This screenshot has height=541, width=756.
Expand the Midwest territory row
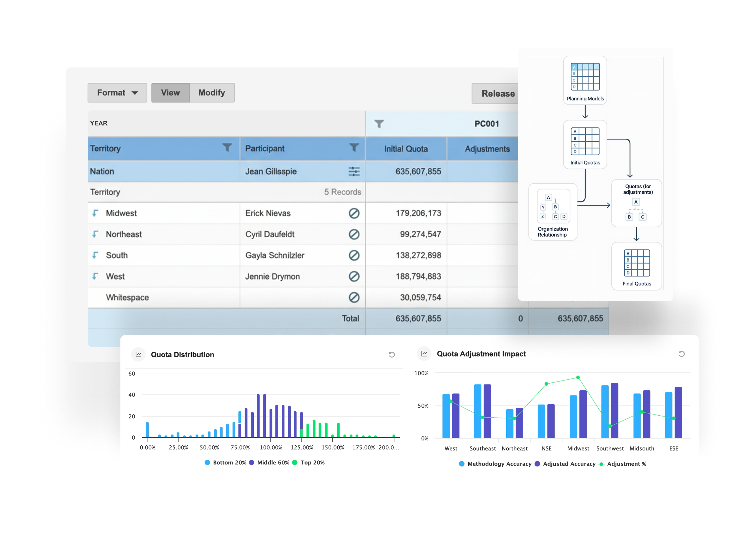click(95, 213)
